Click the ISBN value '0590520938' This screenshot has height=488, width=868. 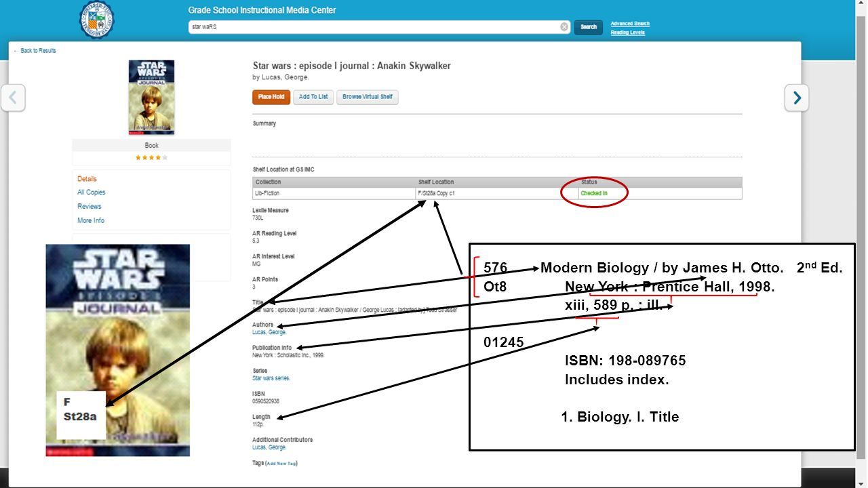(266, 401)
